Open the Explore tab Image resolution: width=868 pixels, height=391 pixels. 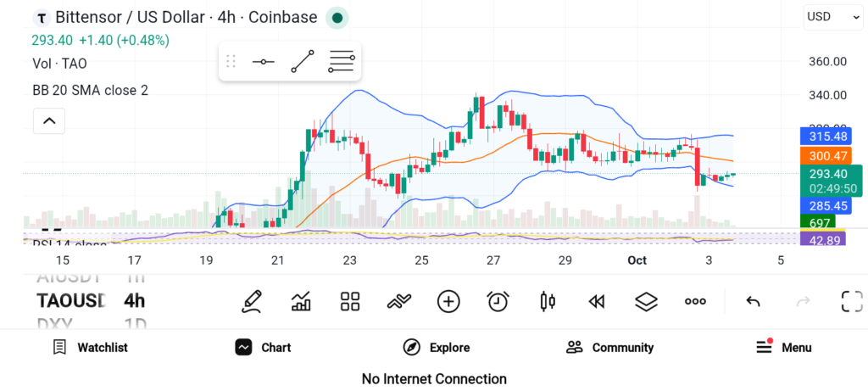point(437,347)
